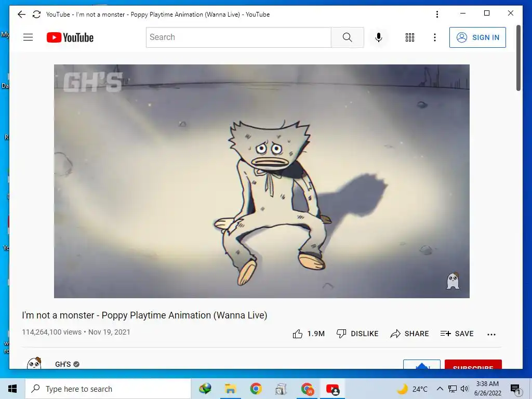Launch Google Chrome from the taskbar
Viewport: 532px width, 399px height.
pos(256,389)
